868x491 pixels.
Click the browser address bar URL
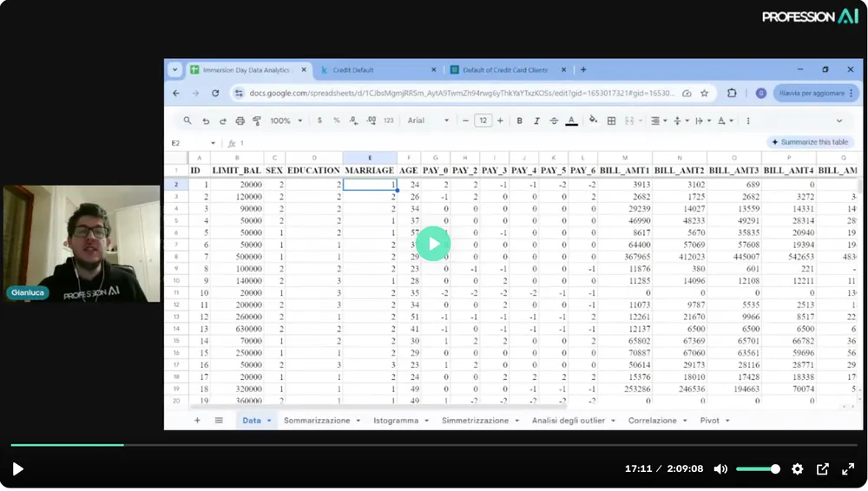click(462, 94)
